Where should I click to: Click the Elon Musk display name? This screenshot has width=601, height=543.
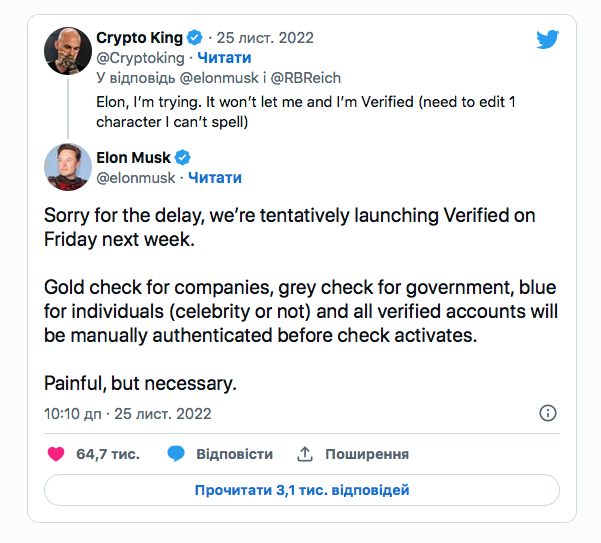(x=133, y=157)
